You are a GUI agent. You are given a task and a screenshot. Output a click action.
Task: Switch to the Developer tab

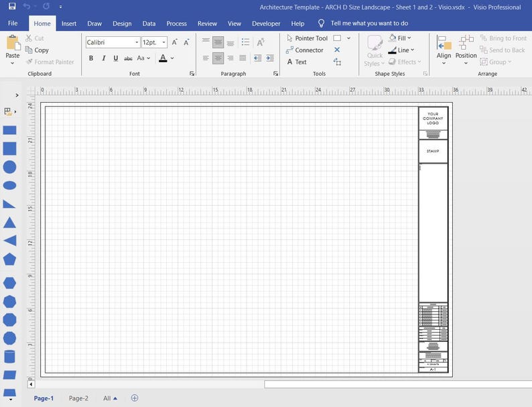[266, 23]
